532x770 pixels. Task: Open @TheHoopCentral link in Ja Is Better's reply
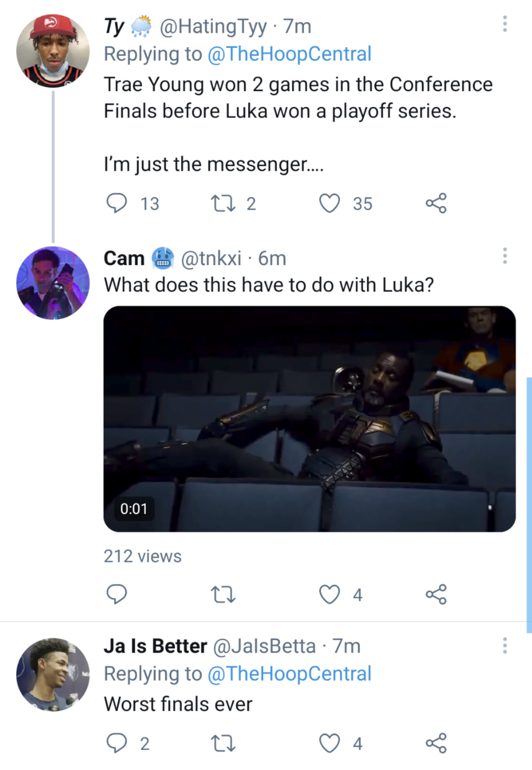pos(289,673)
